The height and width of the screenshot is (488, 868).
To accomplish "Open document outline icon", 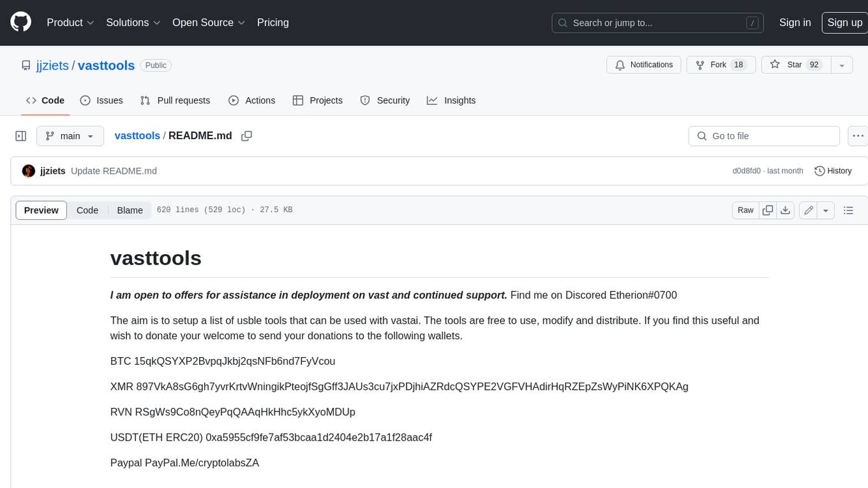I will point(848,210).
